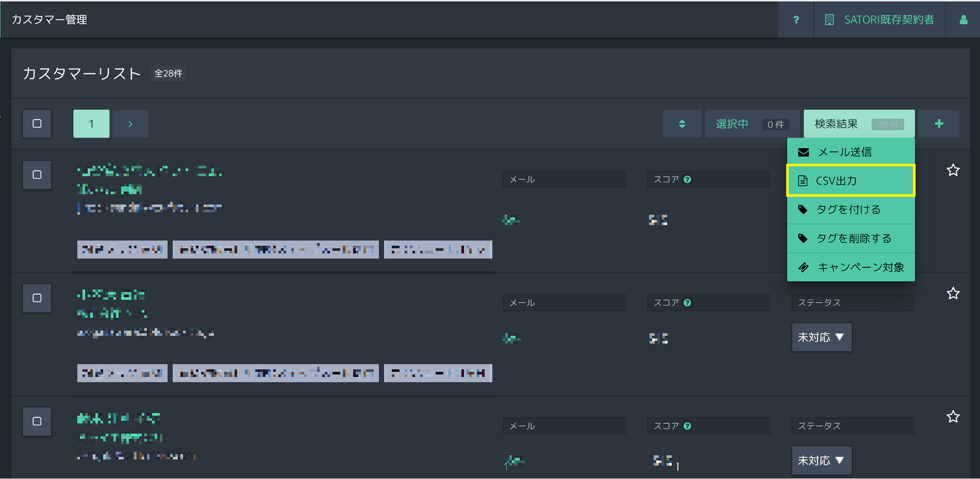Open the user profile icon
Screen dimensions: 980x479
pos(963,20)
